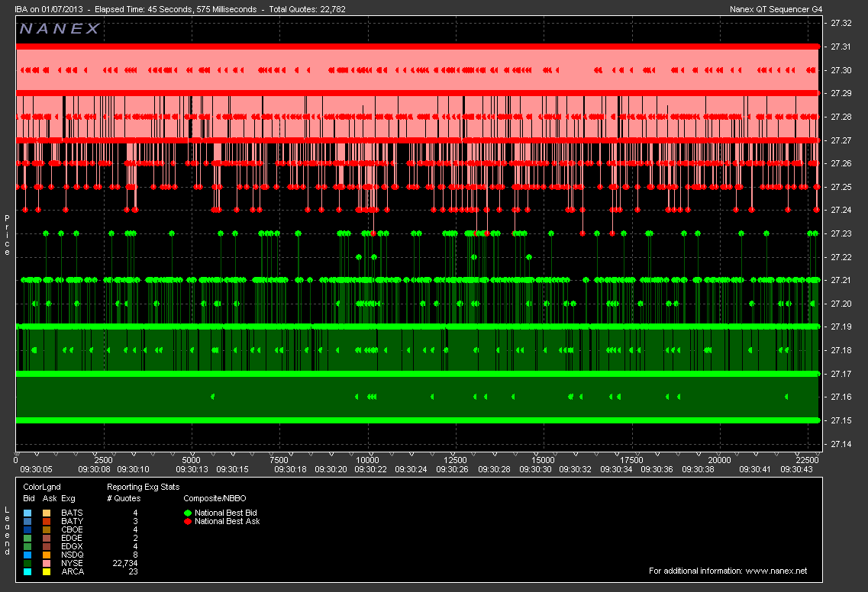Select the EDGX exchange label

72,546
